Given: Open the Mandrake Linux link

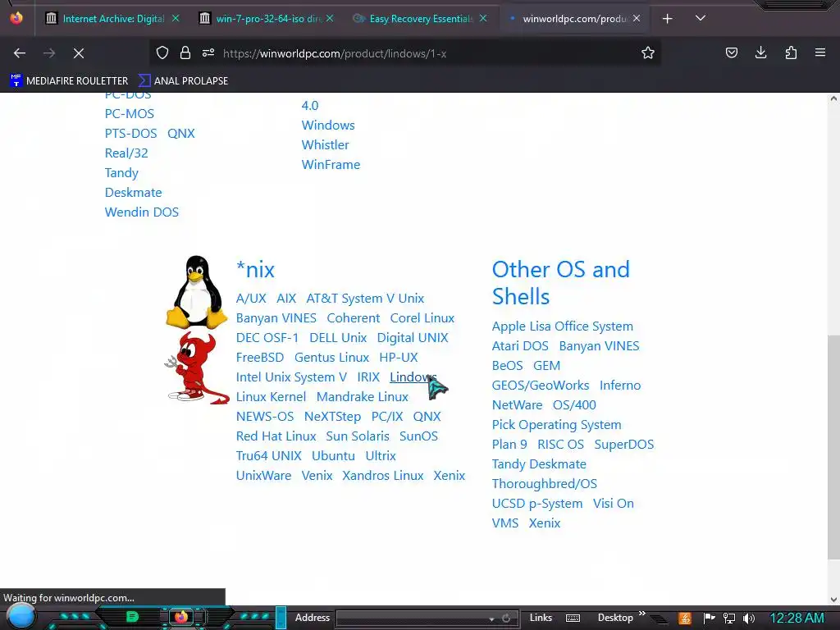Looking at the screenshot, I should (362, 397).
